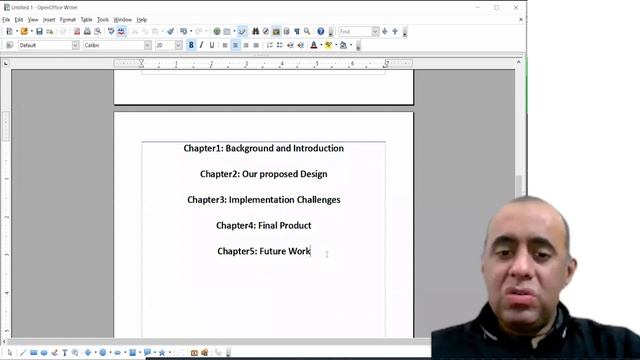This screenshot has height=360, width=640.
Task: Open the Edit menu
Action: coord(19,20)
